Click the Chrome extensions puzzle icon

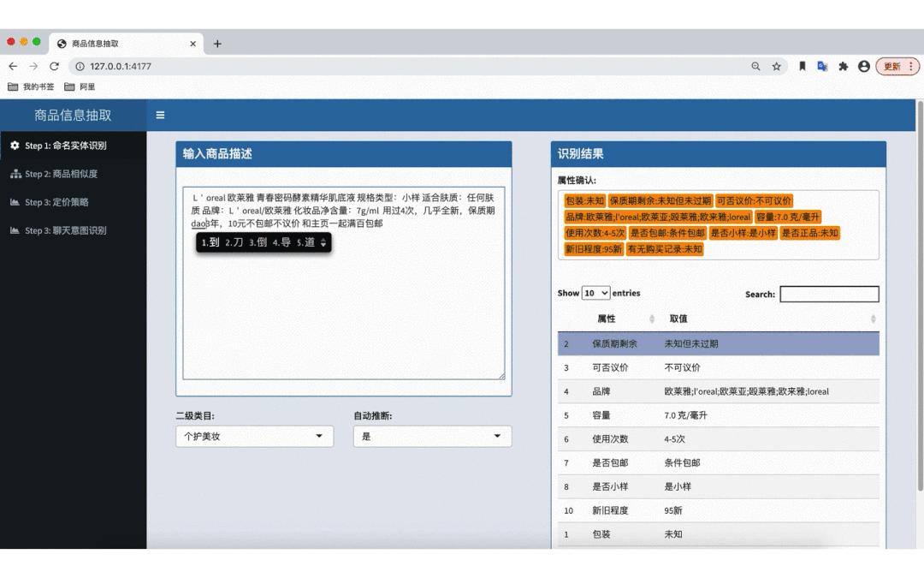(842, 66)
